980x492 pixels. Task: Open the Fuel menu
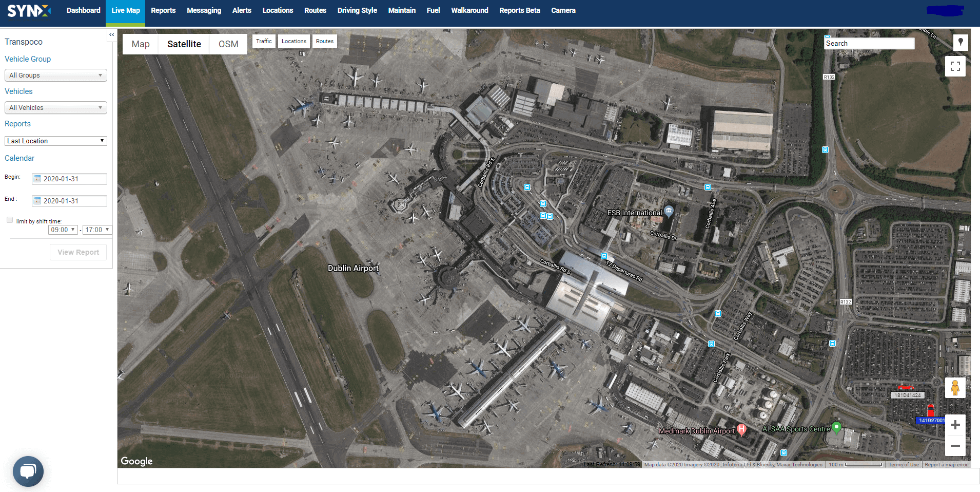[433, 10]
